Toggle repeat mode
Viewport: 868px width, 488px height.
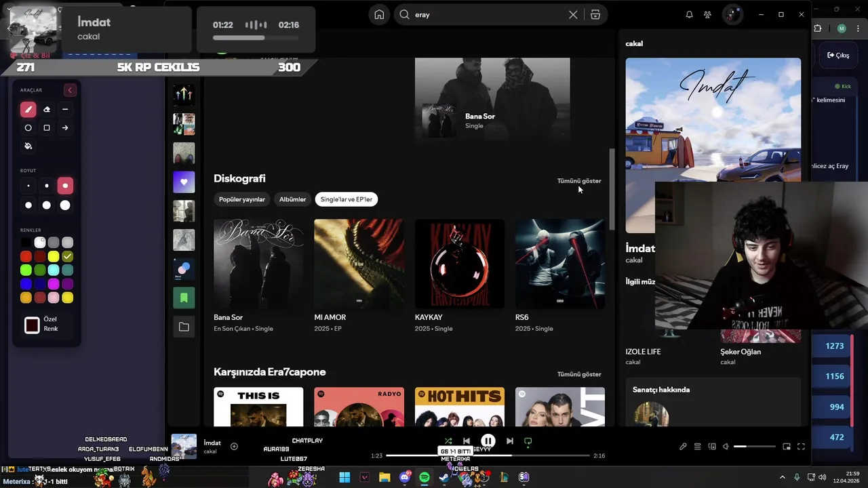click(x=528, y=441)
